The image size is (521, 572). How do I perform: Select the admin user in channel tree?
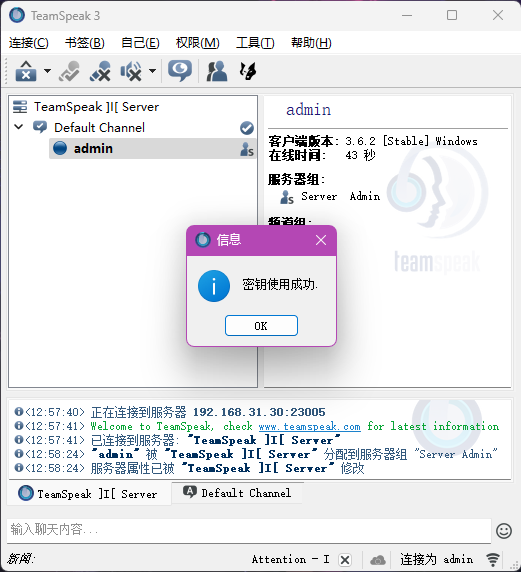pyautogui.click(x=153, y=148)
